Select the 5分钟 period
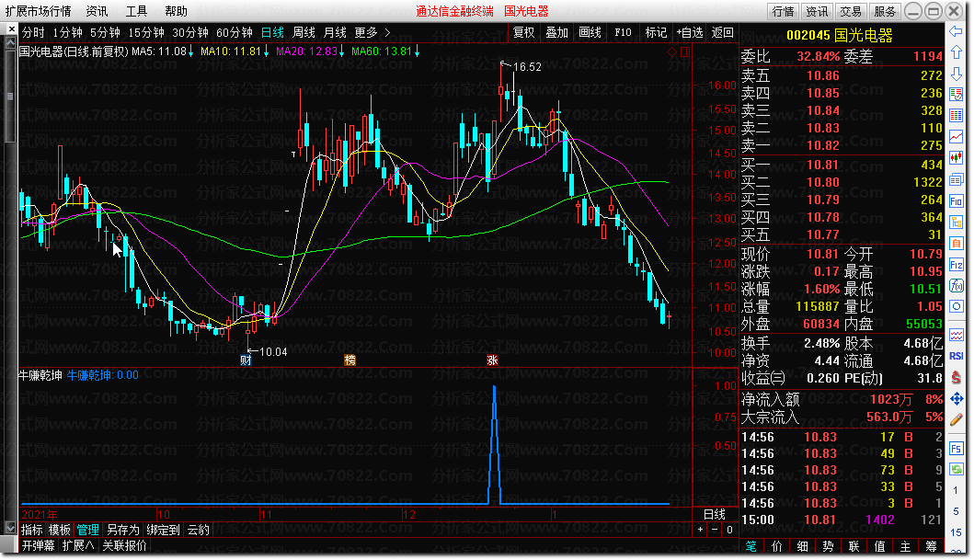974x560 pixels. coord(105,33)
